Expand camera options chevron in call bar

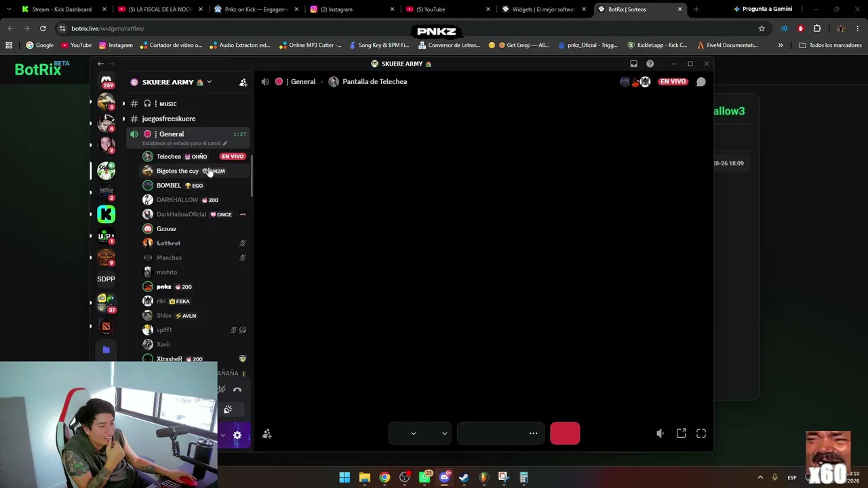click(444, 433)
